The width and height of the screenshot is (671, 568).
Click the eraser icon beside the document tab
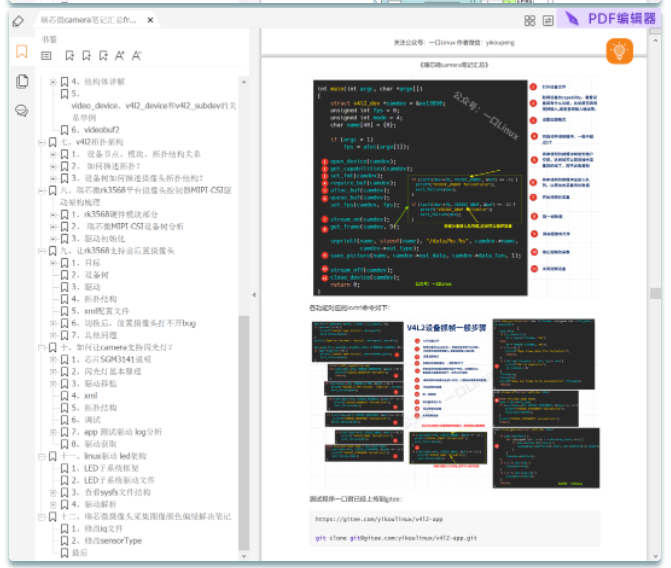pos(18,21)
